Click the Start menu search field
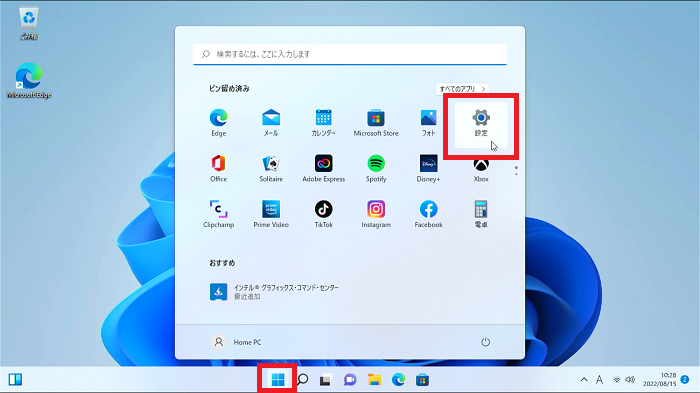700x393 pixels. [x=350, y=54]
